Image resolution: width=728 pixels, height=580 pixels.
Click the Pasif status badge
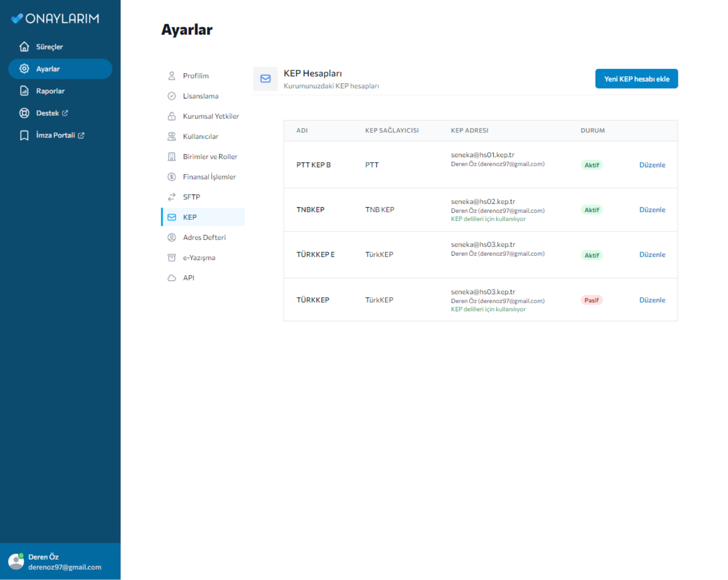coord(591,300)
